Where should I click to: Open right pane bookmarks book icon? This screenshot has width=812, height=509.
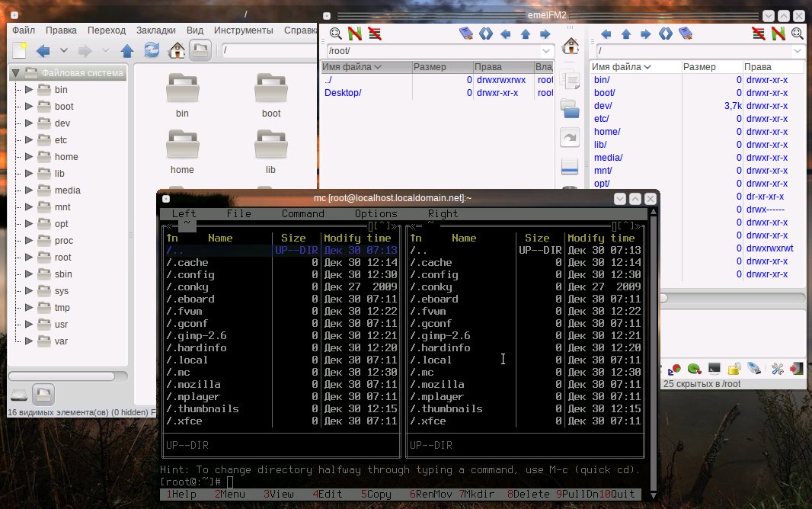point(686,34)
